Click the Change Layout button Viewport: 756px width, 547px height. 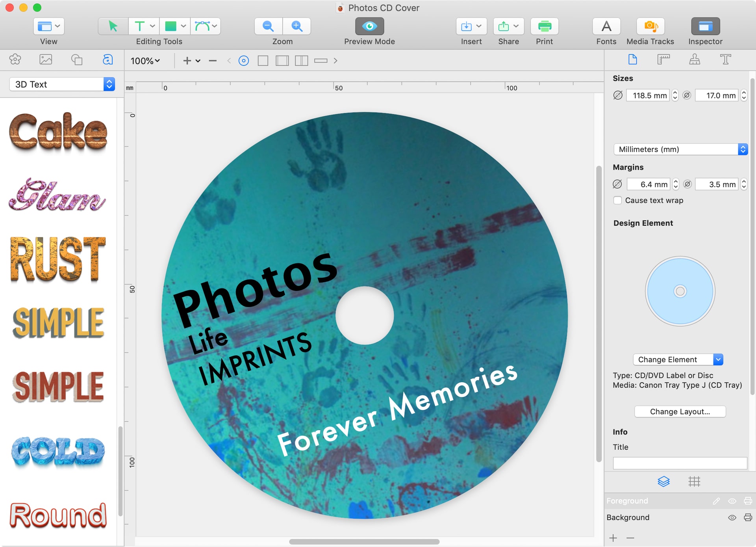coord(680,411)
